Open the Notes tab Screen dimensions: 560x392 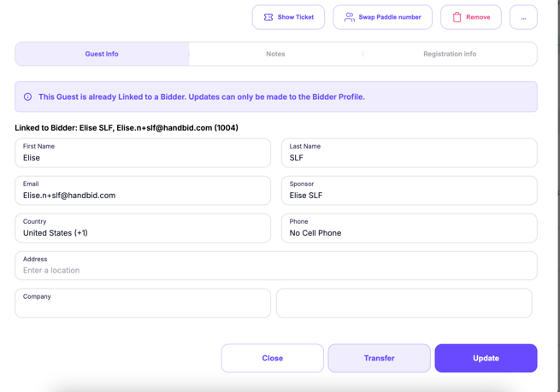coord(275,54)
